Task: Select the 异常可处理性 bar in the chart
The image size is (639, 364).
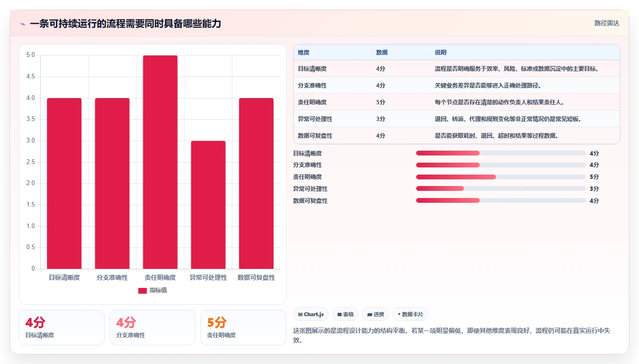Action: point(208,205)
